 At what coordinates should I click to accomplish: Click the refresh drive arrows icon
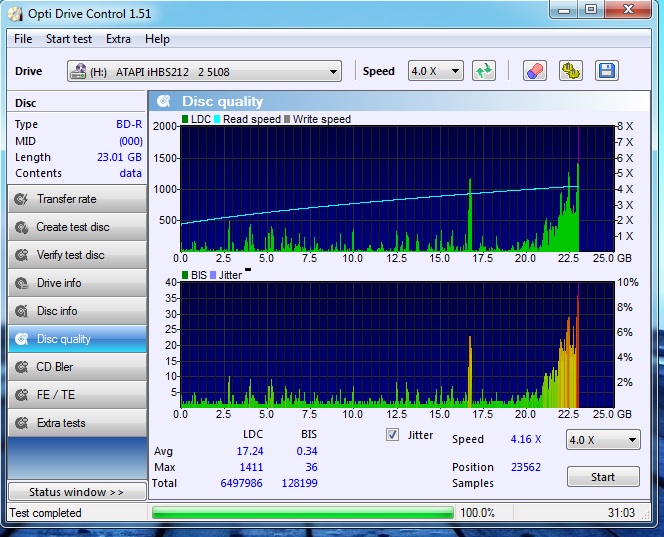point(484,71)
